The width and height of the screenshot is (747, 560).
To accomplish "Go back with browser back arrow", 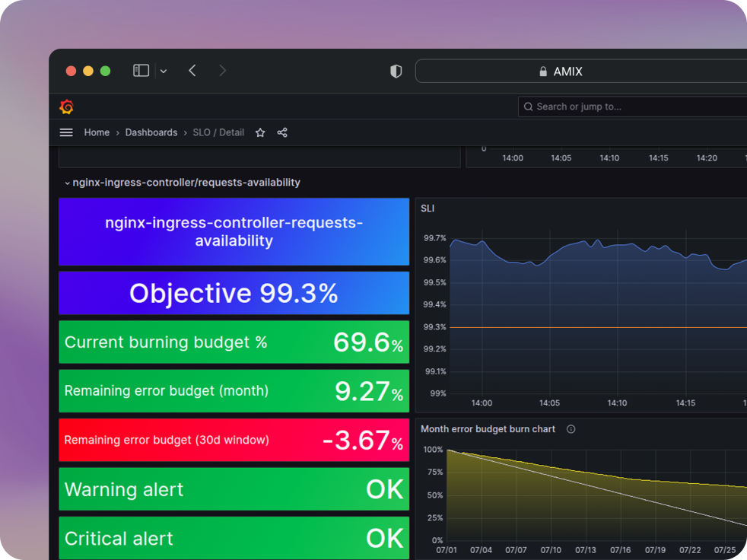I will (x=192, y=71).
